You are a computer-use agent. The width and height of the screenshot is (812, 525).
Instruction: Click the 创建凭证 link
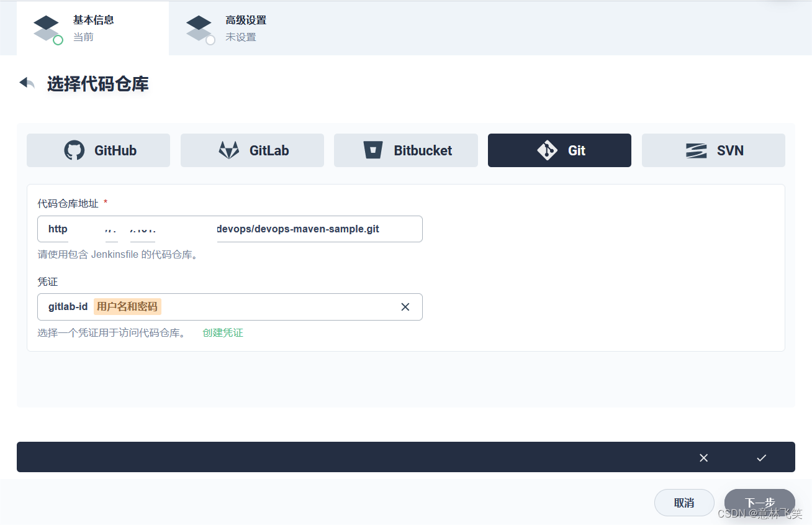pos(223,333)
